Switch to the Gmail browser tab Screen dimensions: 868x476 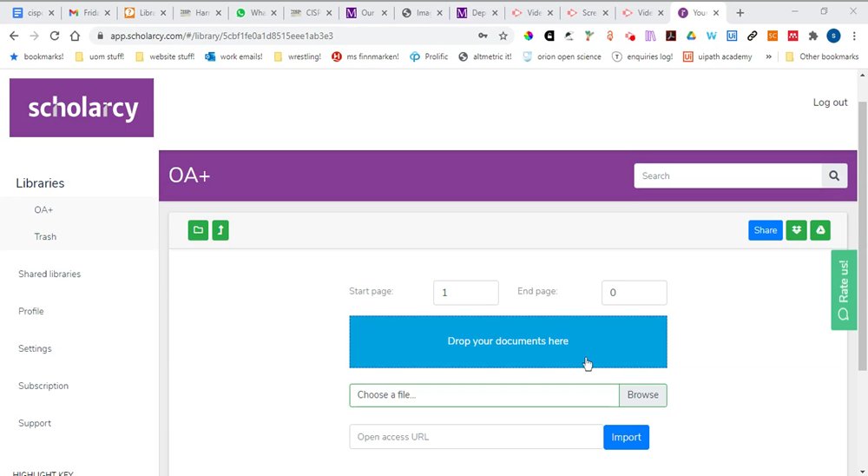point(89,13)
